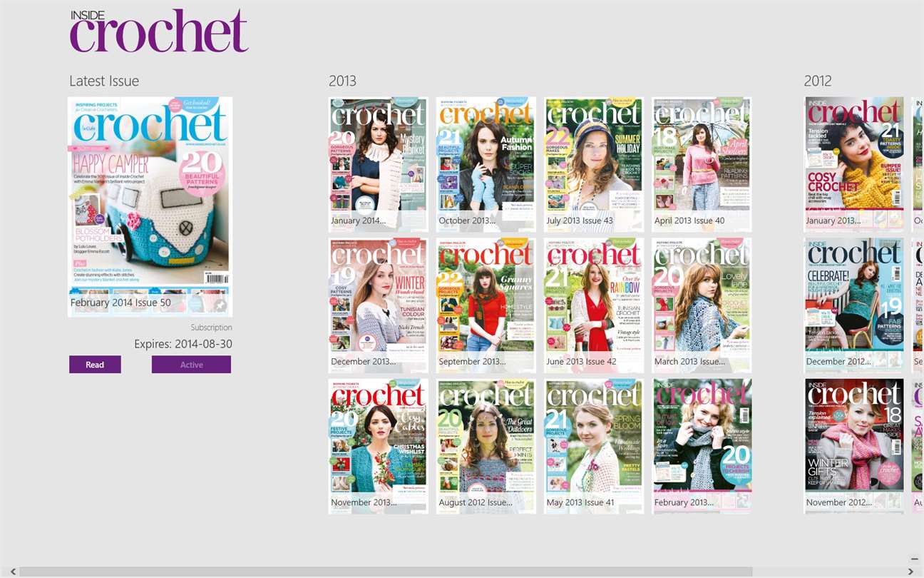
Task: Click the horizontal scrollbar left arrow
Action: click(x=13, y=572)
